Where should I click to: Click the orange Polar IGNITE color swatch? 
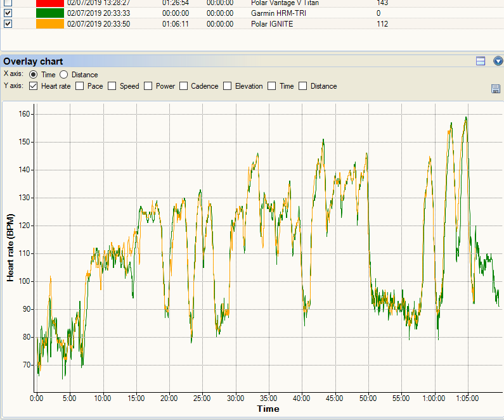(50, 24)
